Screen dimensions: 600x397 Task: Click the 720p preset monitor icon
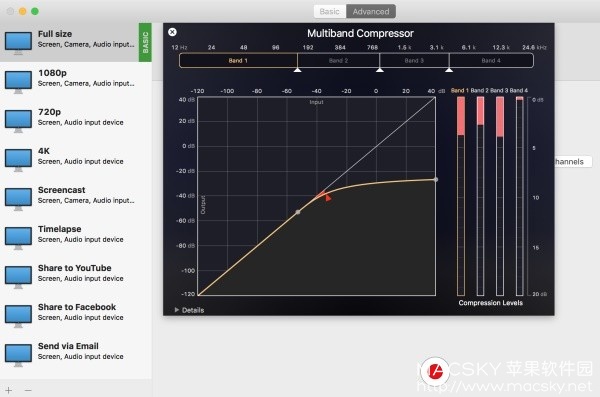coord(18,121)
